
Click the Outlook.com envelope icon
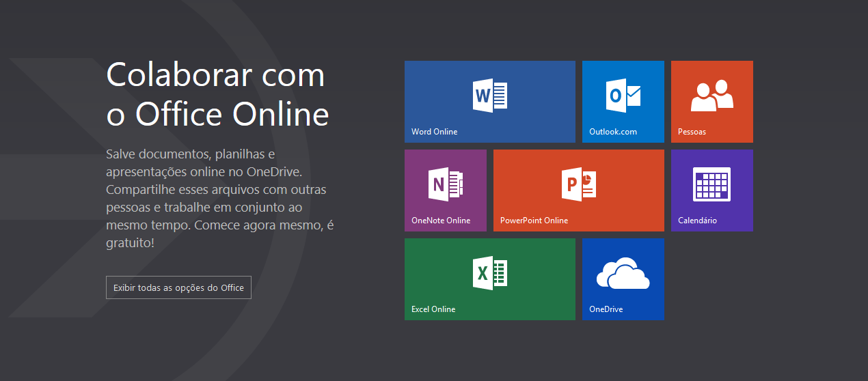coord(623,96)
